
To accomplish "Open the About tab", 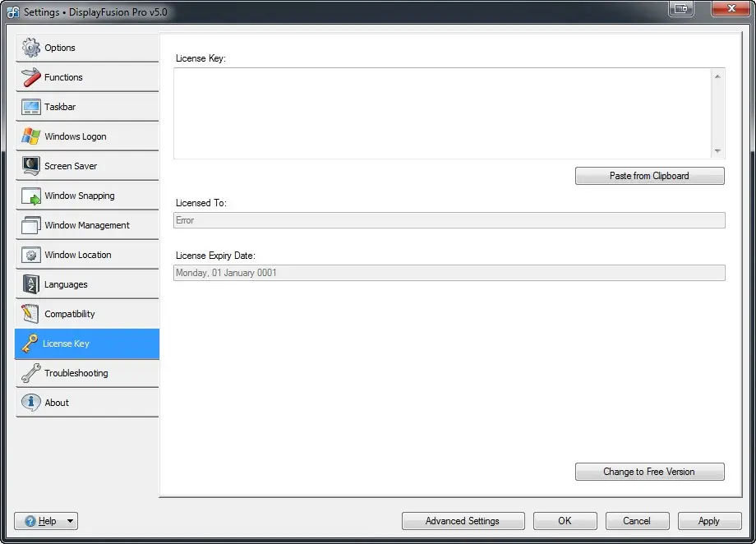I will click(87, 403).
